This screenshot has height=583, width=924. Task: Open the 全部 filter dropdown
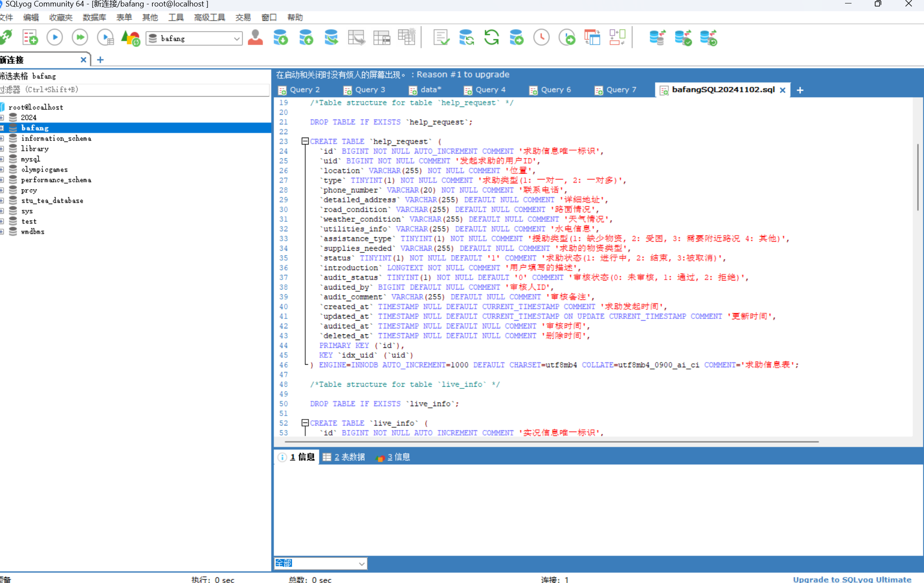coord(362,564)
